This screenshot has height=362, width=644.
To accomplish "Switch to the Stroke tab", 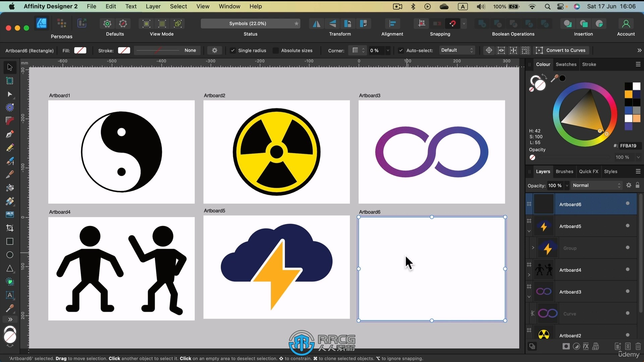I will pyautogui.click(x=589, y=64).
